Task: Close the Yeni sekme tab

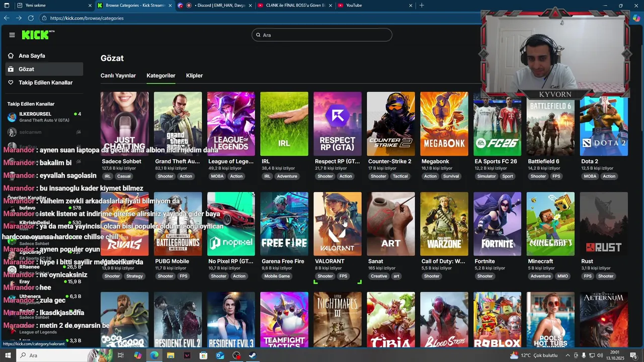Action: [90, 6]
